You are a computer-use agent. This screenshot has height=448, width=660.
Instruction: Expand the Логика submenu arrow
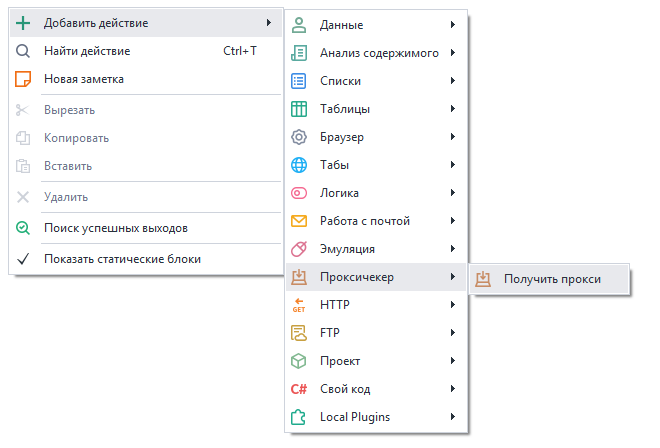[x=453, y=193]
